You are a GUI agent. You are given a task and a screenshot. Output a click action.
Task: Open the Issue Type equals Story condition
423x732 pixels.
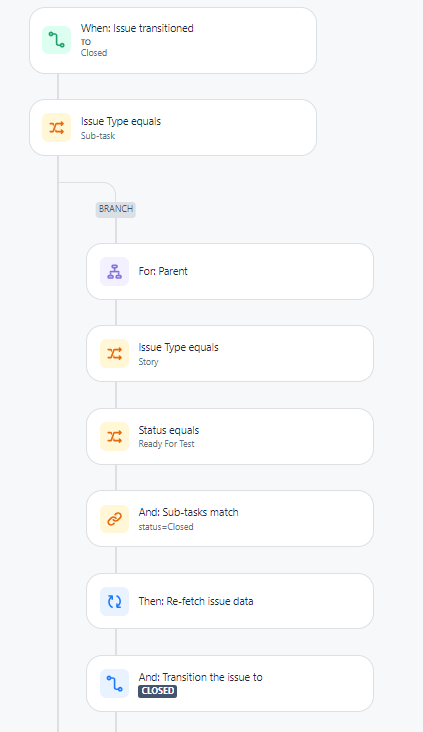point(230,353)
